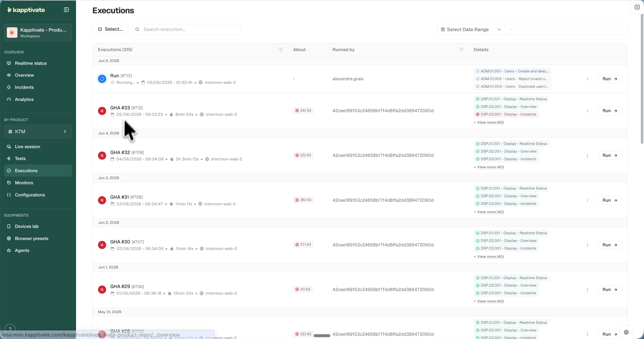
Task: Click Run button for GHA #29
Action: pyautogui.click(x=610, y=290)
